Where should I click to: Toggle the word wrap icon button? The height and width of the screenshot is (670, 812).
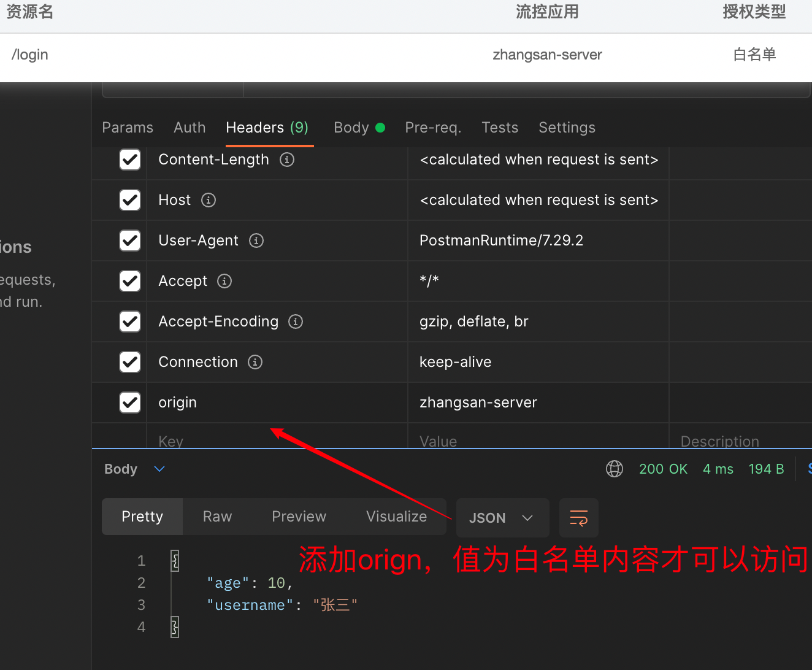578,518
